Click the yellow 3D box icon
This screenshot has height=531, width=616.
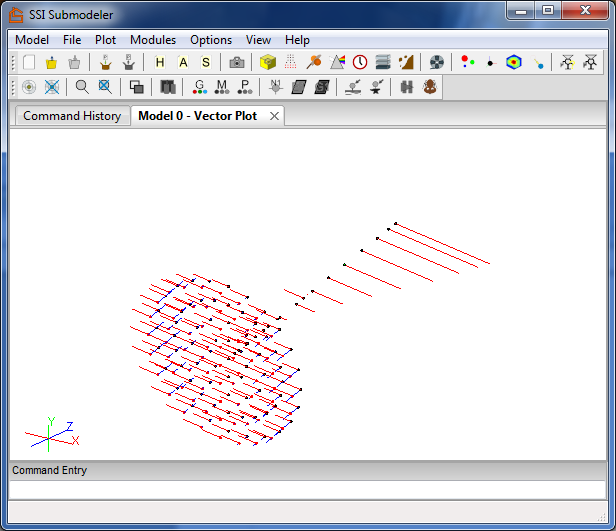[x=268, y=62]
